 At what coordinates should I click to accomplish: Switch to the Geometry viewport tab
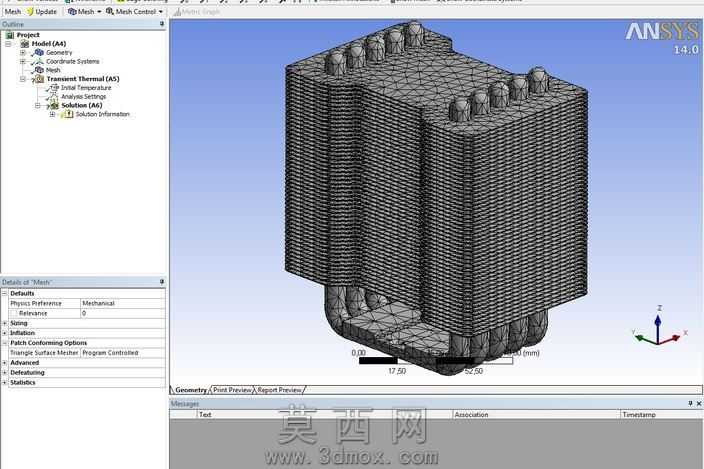click(190, 390)
